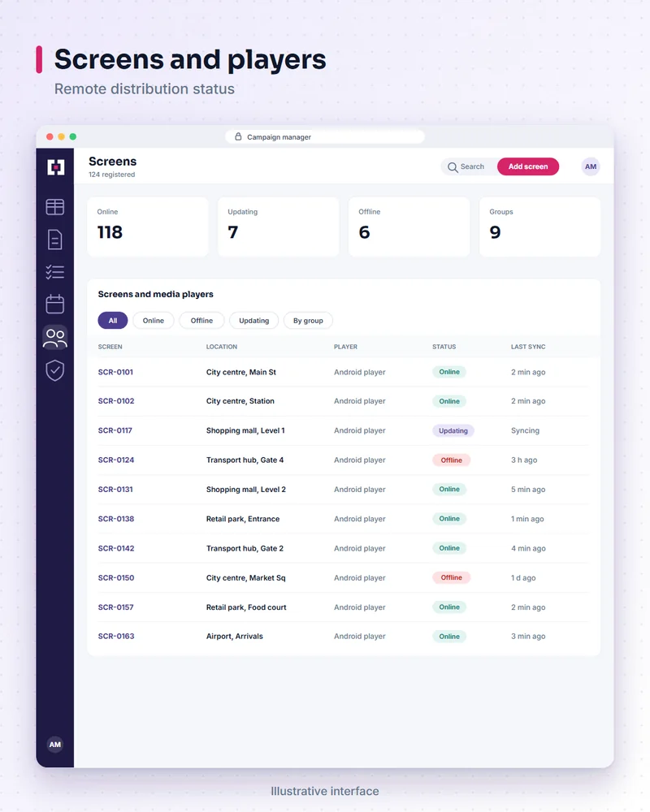This screenshot has height=812, width=650.
Task: Click Android player in SCR-0138 row
Action: (x=360, y=519)
